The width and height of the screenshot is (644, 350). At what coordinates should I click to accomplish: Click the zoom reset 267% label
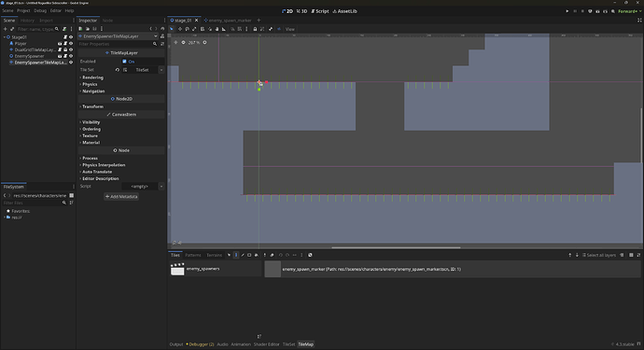tap(194, 42)
